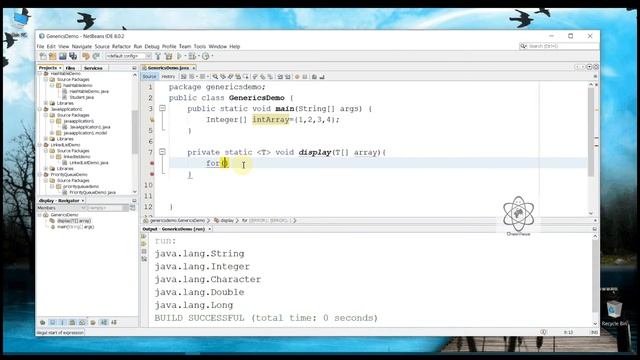Viewport: 640px width, 360px height.
Task: Click the Re-run icon in Output panel
Action: [x=144, y=236]
